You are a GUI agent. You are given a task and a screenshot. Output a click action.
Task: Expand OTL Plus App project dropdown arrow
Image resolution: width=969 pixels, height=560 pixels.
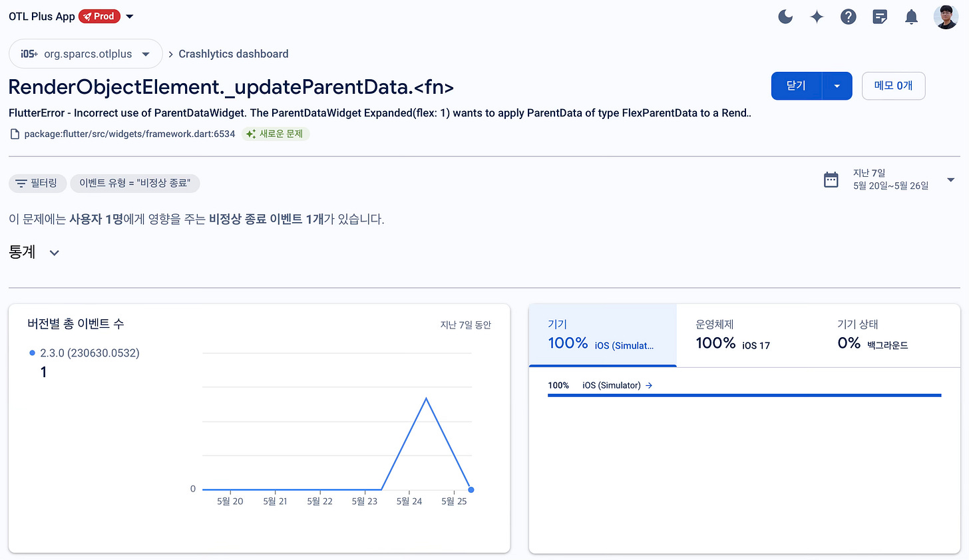(x=130, y=17)
